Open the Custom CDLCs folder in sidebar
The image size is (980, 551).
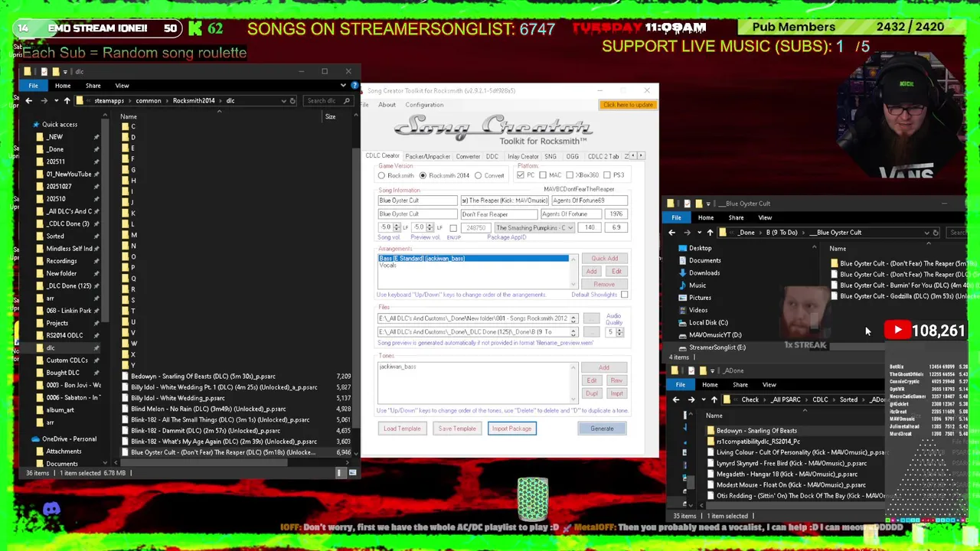click(x=67, y=360)
